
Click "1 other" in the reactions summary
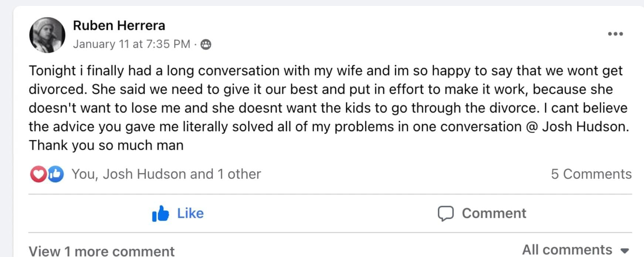(239, 174)
